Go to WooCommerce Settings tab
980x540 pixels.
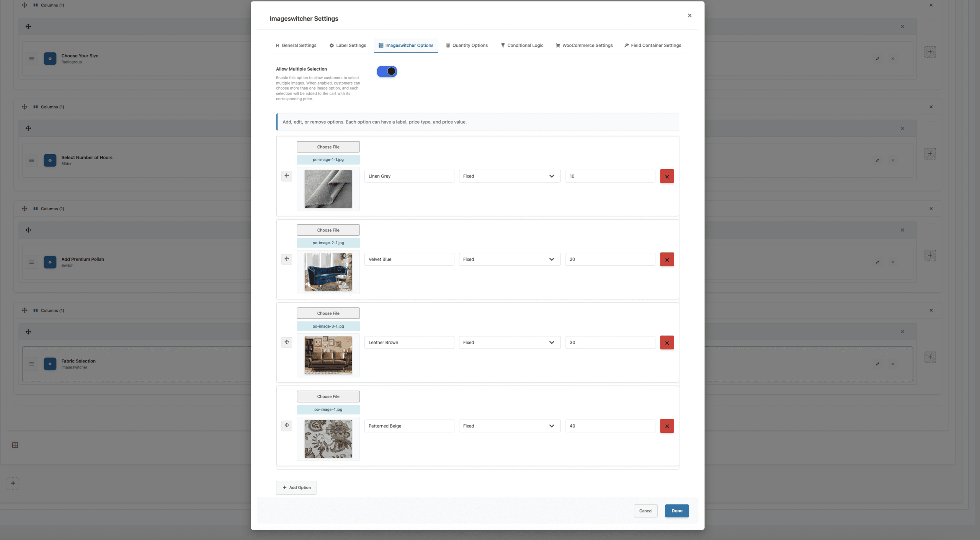(x=584, y=46)
